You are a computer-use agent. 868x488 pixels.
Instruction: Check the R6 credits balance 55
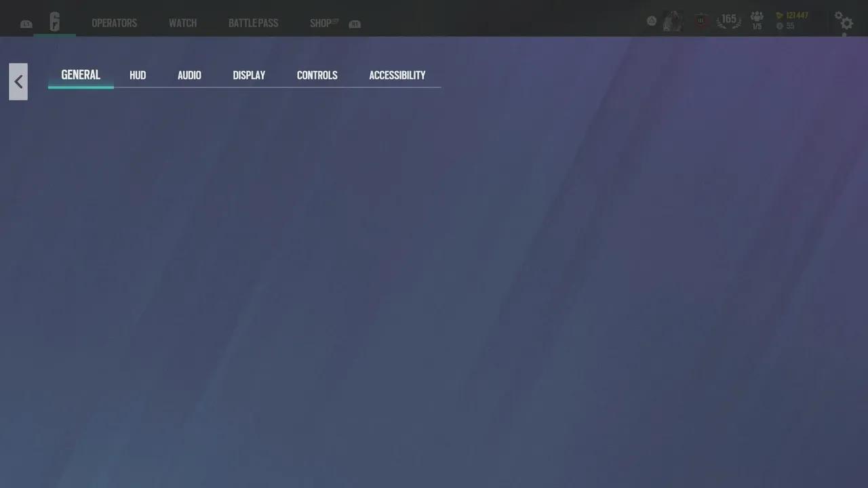[x=785, y=26]
